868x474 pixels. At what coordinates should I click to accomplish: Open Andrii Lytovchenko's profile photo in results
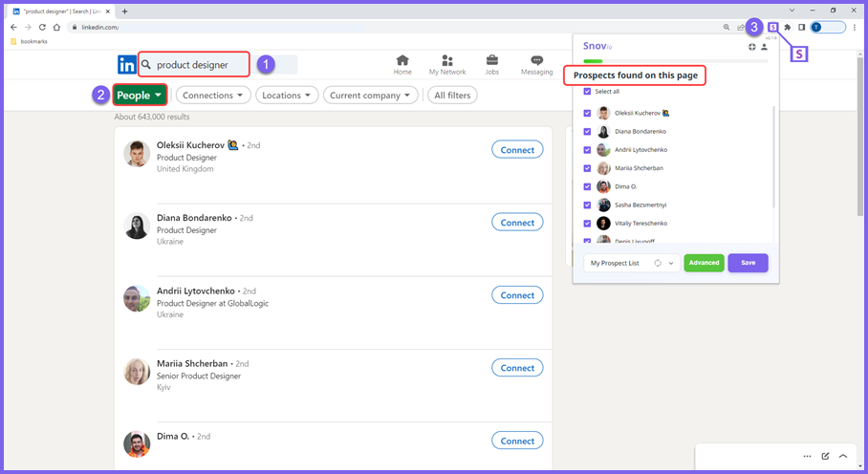coord(137,299)
